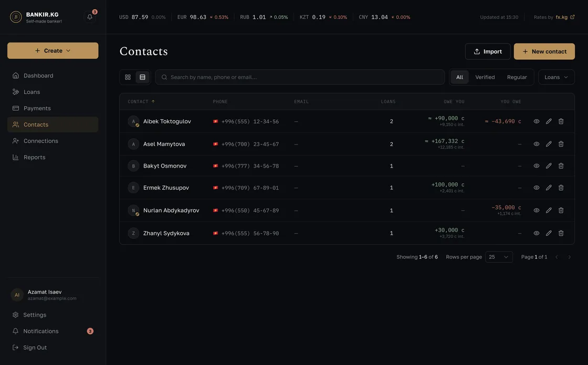
Task: Expand the Create dropdown button
Action: pyautogui.click(x=53, y=50)
